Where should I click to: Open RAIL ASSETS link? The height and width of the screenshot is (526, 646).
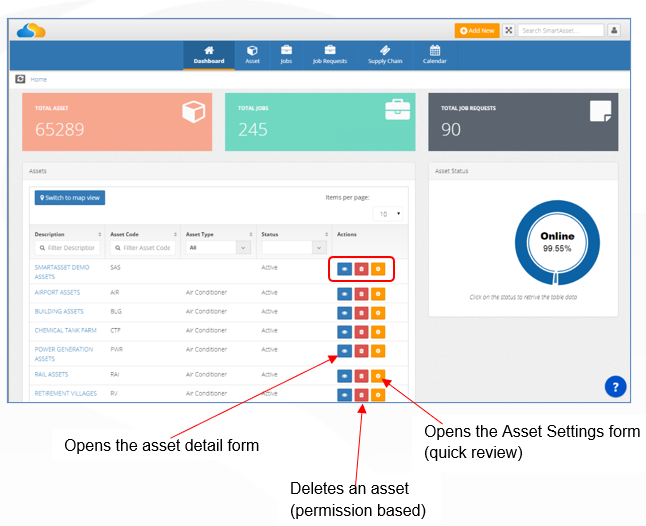pos(51,374)
